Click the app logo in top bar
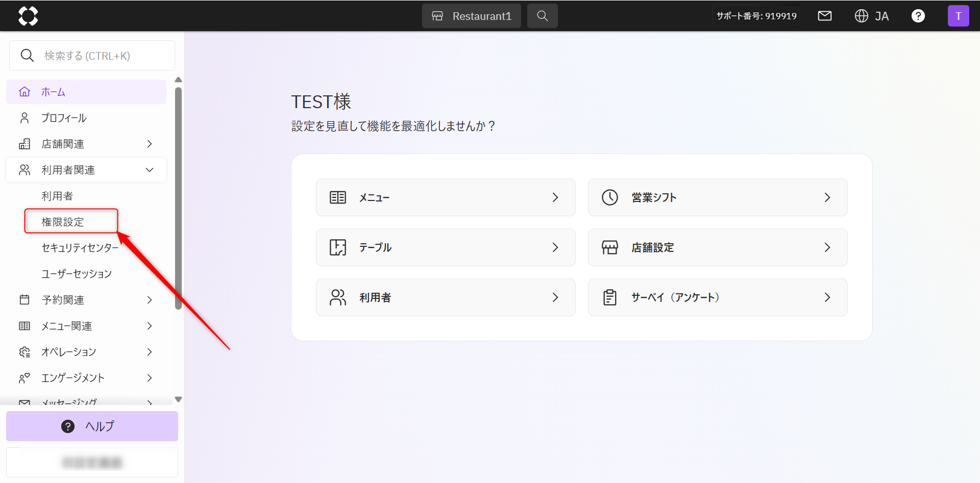The height and width of the screenshot is (483, 980). point(28,16)
